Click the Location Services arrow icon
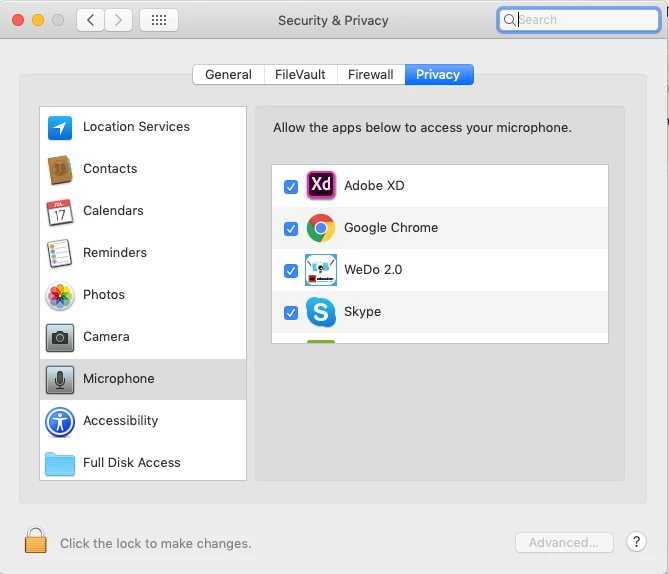This screenshot has height=574, width=669. [60, 128]
